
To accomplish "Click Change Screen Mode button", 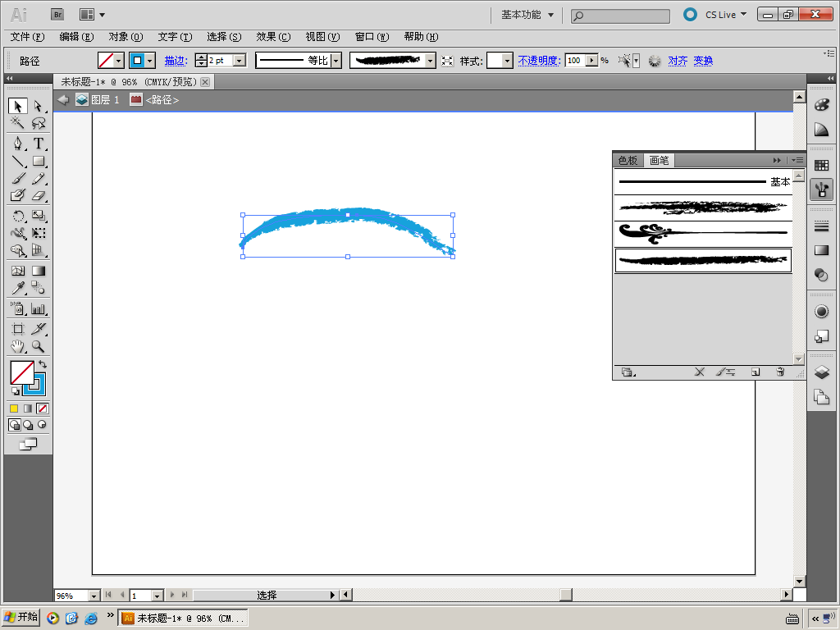I will 28,444.
